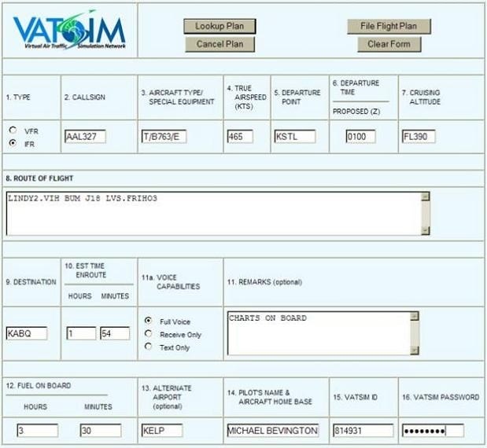Image resolution: width=487 pixels, height=448 pixels.
Task: Click remarks box scroll up arrow
Action: coord(415,316)
